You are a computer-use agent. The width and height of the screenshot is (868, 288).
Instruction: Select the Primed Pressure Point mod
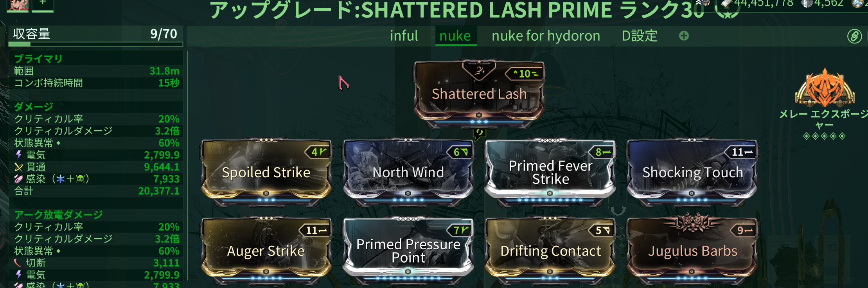coord(408,250)
